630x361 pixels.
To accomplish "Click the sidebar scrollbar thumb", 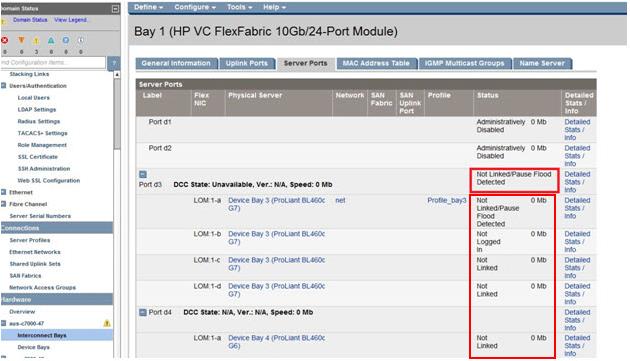I will (x=117, y=114).
